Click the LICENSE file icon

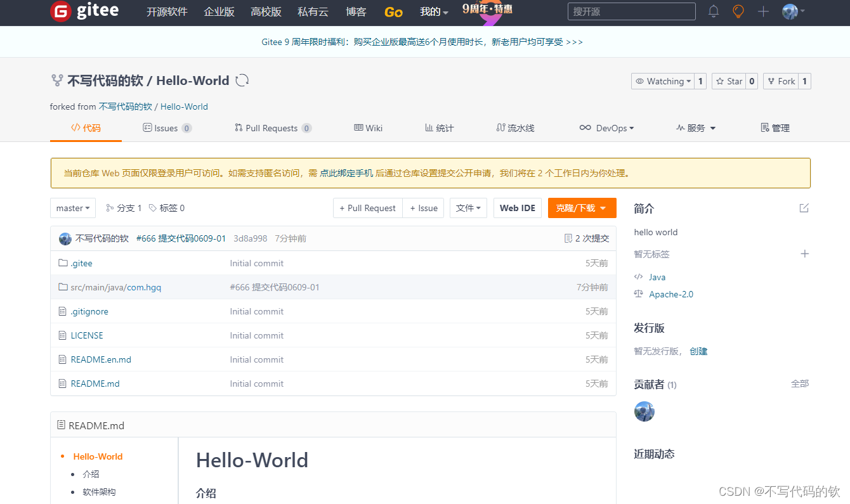[62, 335]
